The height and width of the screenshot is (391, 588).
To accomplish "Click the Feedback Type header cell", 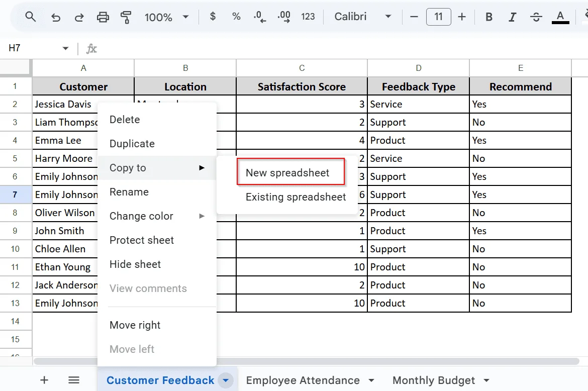I will coord(419,86).
